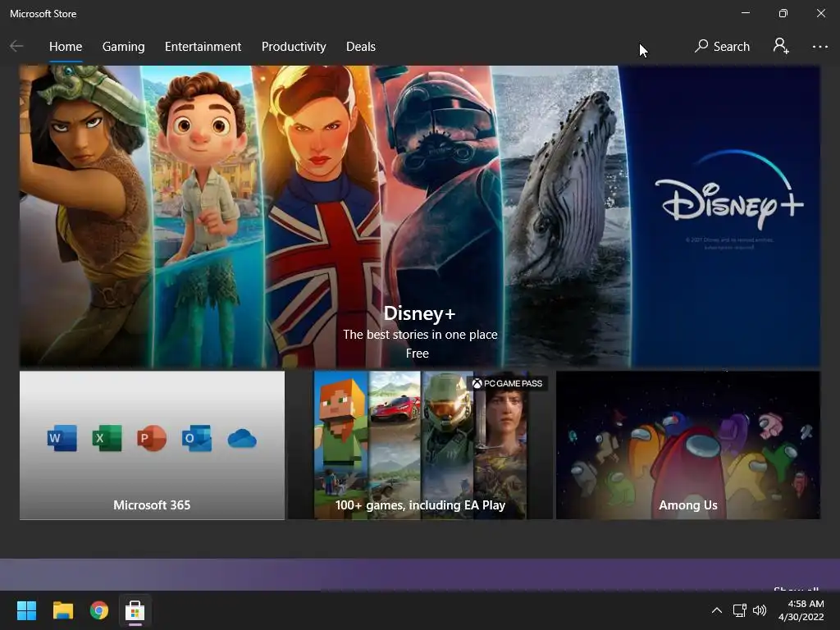Click the PowerPoint icon in Microsoft 365 tile
Image resolution: width=840 pixels, height=630 pixels.
(x=152, y=438)
